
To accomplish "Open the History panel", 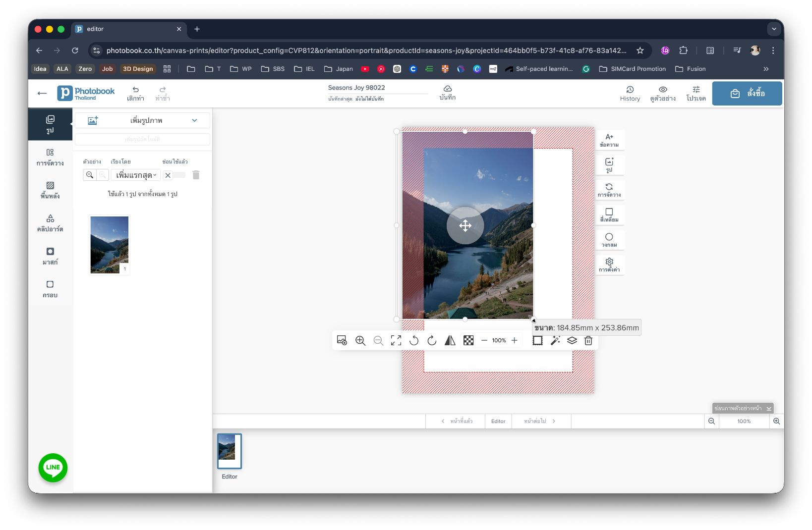I will (630, 93).
